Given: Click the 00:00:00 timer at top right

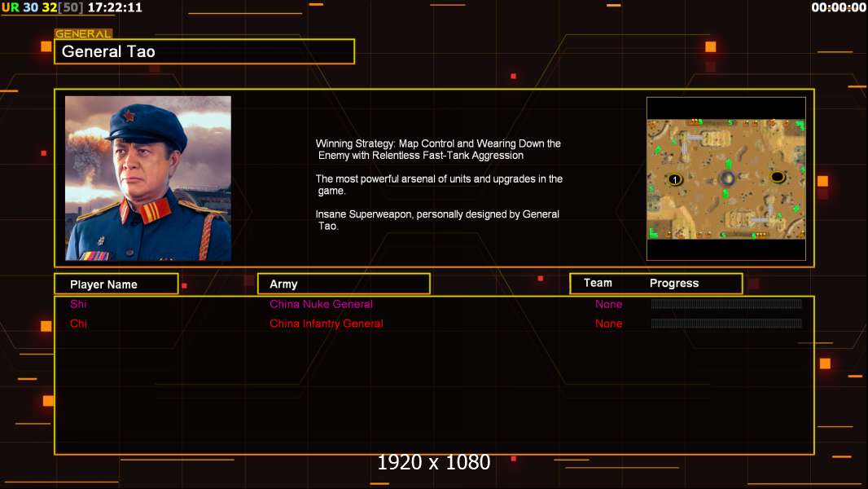Looking at the screenshot, I should coord(839,7).
